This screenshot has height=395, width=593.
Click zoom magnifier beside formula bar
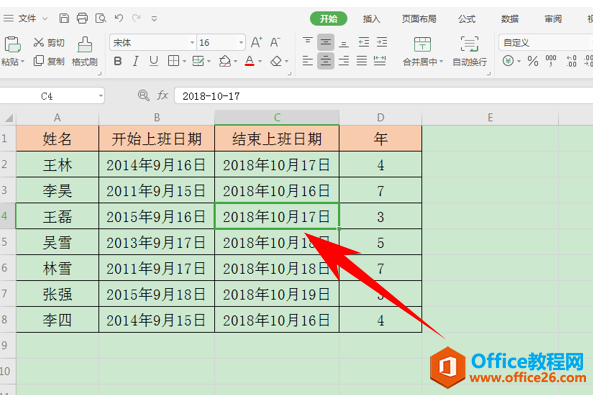click(x=143, y=95)
